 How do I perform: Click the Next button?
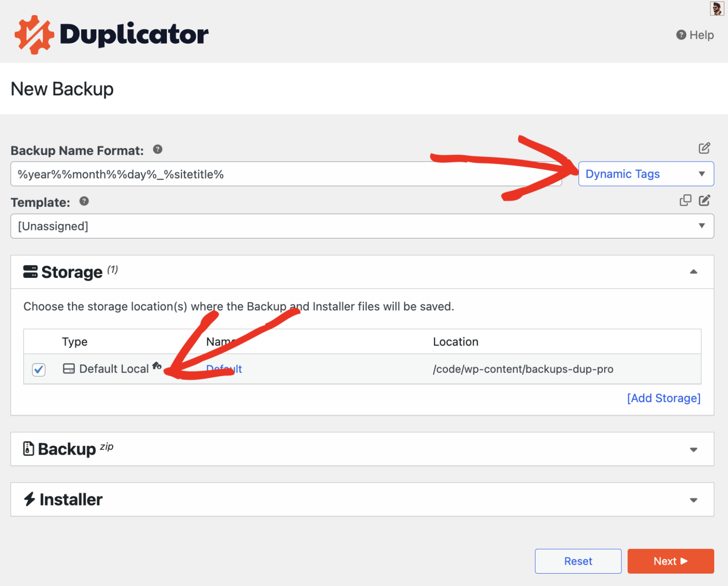(670, 561)
